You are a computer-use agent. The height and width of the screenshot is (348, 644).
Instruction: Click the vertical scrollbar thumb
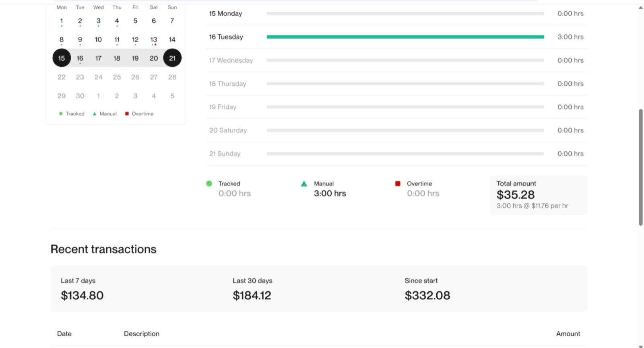(x=640, y=167)
